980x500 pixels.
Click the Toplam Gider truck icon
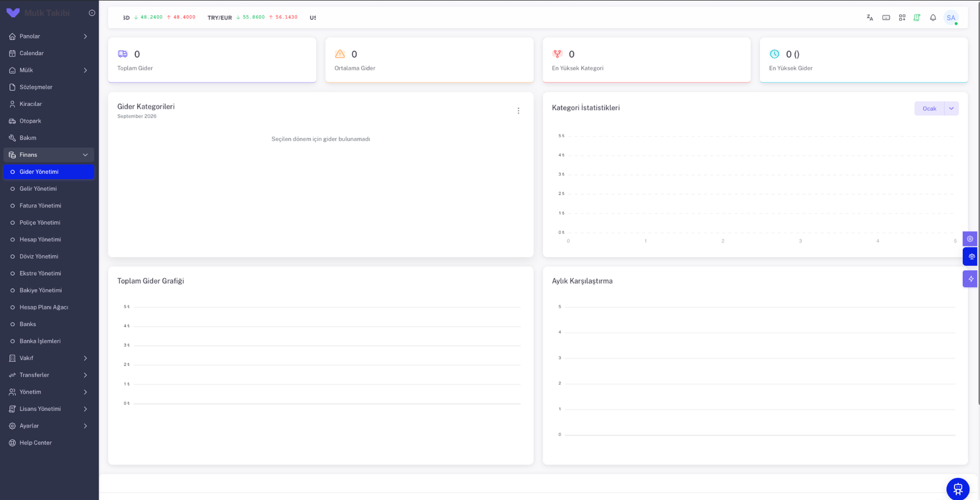pos(123,54)
